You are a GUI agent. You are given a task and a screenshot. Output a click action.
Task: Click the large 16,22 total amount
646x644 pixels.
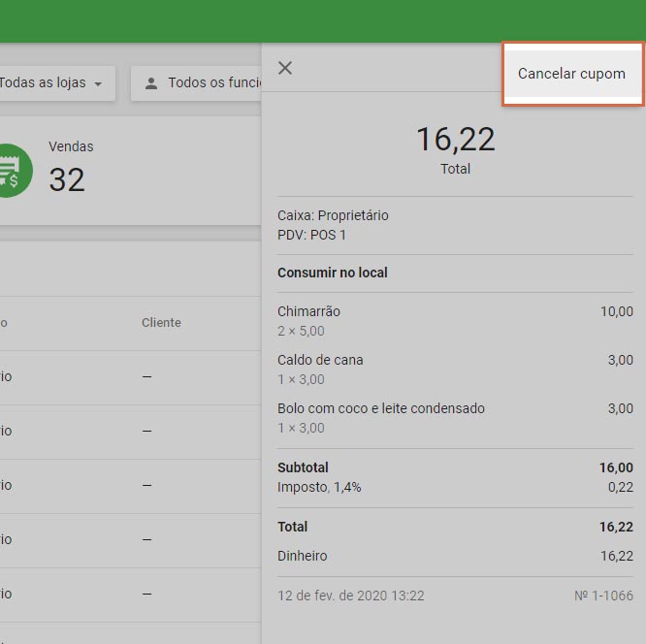pyautogui.click(x=455, y=140)
